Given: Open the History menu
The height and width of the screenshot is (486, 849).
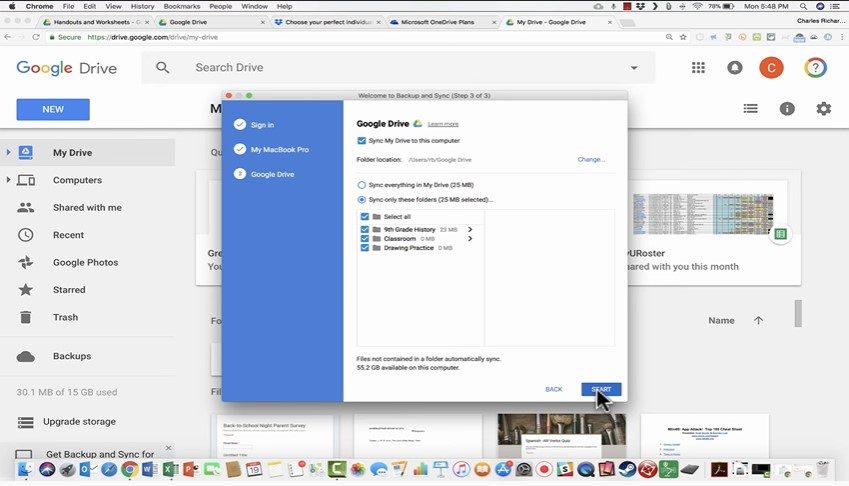Looking at the screenshot, I should pyautogui.click(x=142, y=6).
